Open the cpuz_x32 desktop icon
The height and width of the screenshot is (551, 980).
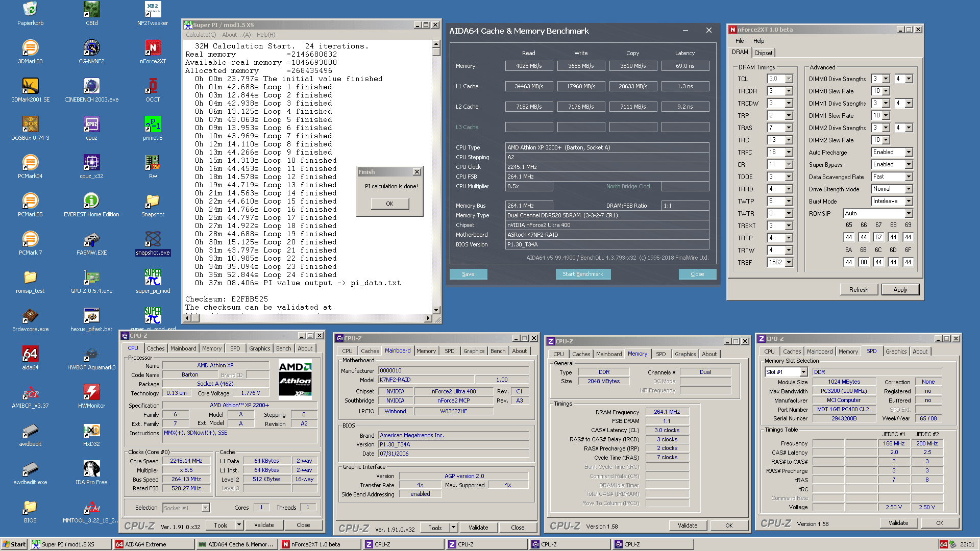tap(91, 166)
